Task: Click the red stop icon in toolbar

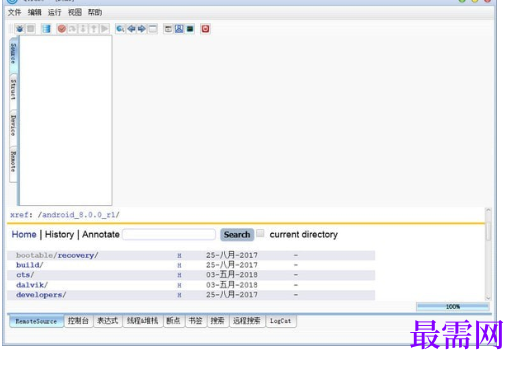Action: point(205,29)
